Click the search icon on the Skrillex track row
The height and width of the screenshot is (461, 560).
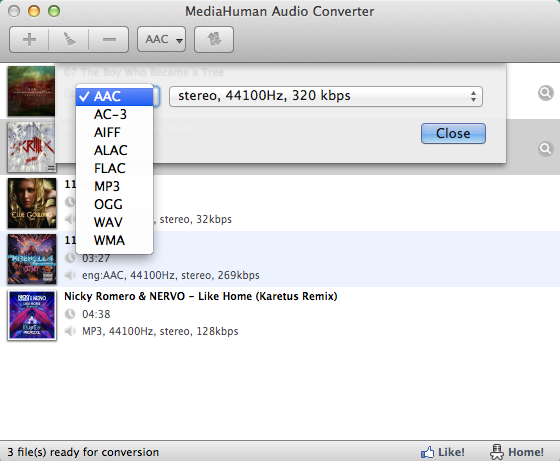tap(545, 149)
